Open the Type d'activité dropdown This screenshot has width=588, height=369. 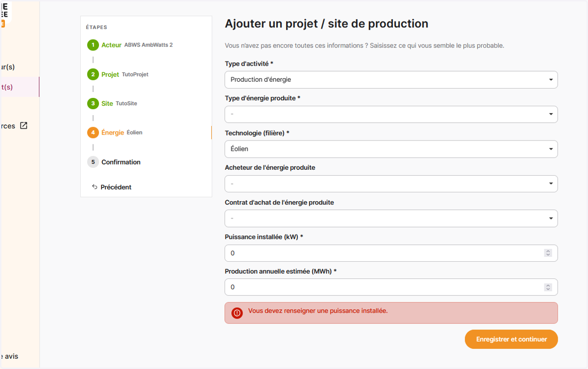(391, 80)
